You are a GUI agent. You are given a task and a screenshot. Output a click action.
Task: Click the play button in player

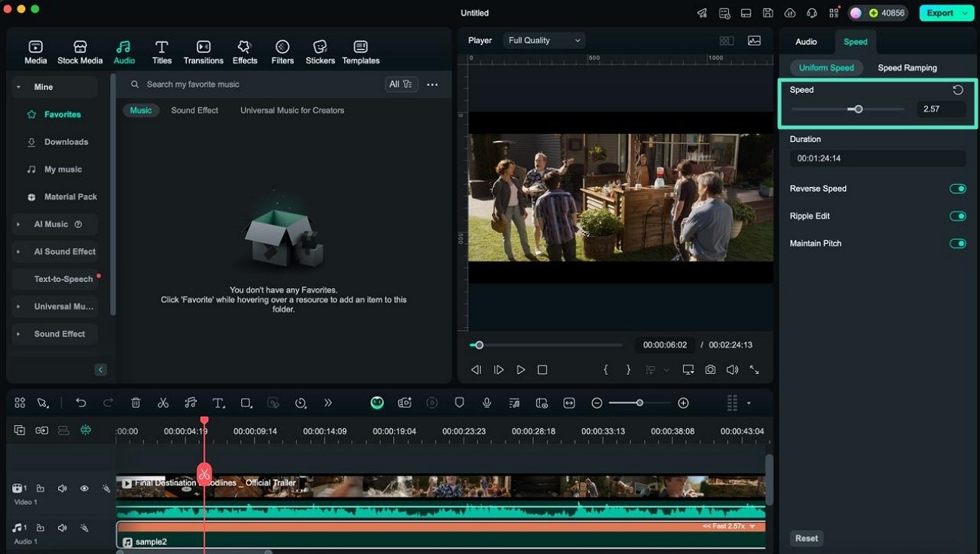(520, 370)
